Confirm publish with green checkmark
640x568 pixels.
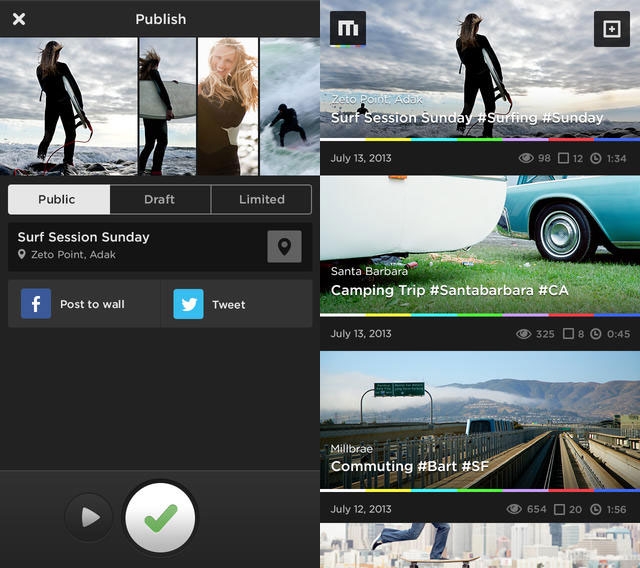point(160,517)
